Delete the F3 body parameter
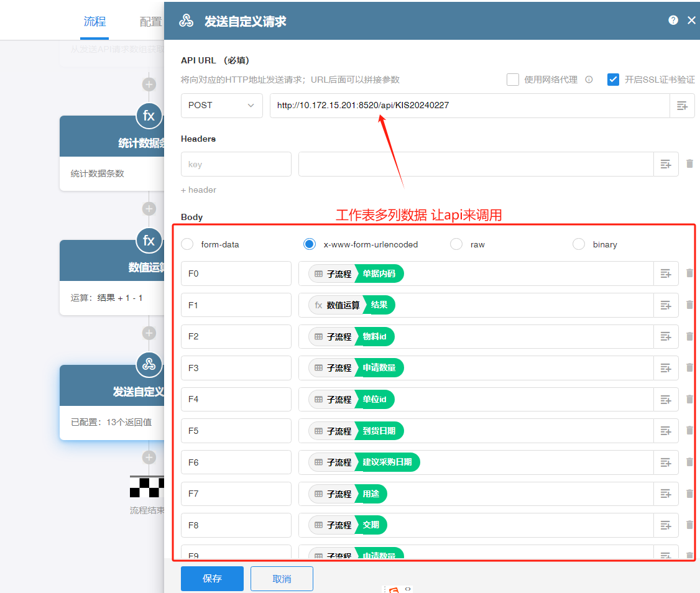The width and height of the screenshot is (700, 593). click(x=689, y=367)
